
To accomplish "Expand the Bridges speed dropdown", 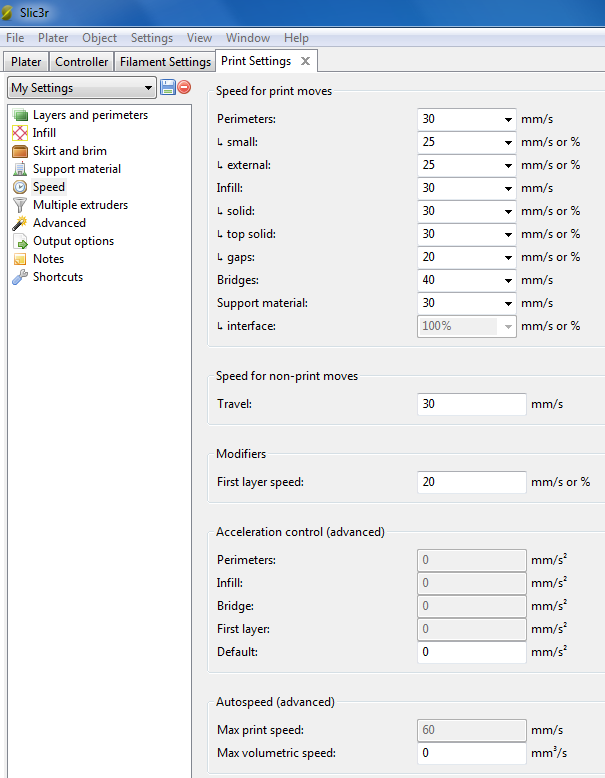I will (508, 280).
